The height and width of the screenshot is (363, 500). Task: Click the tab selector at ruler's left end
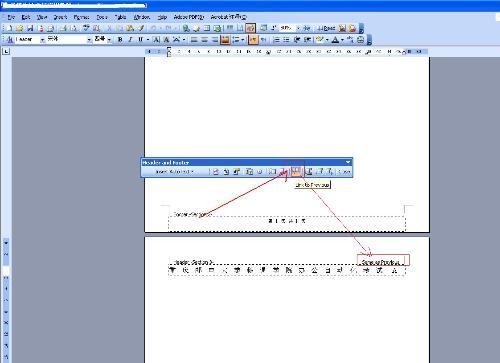7,51
